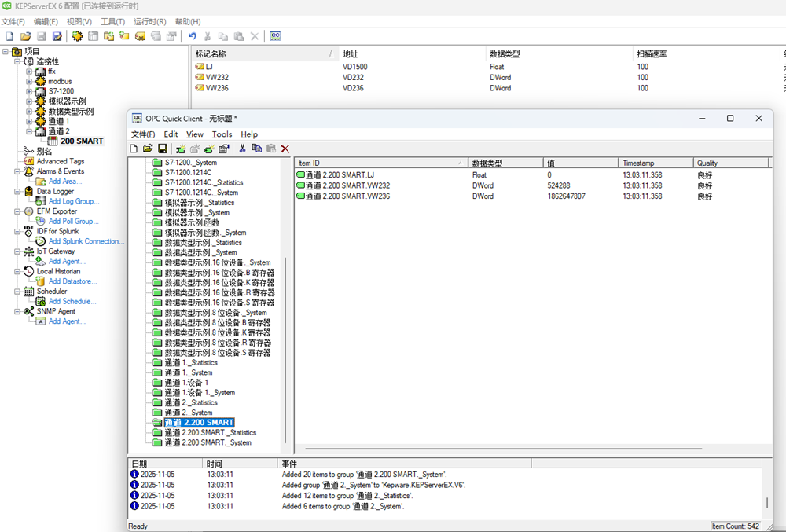Expand the S7-1200 channel node
Viewport: 786px width, 532px height.
tap(29, 92)
